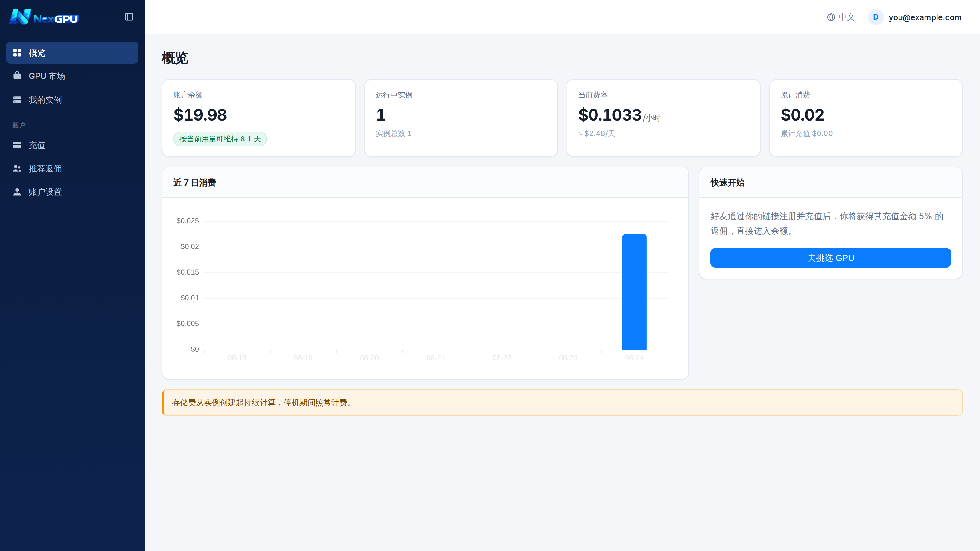The height and width of the screenshot is (551, 980).
Task: Click the 快速开始 heading
Action: [x=727, y=183]
